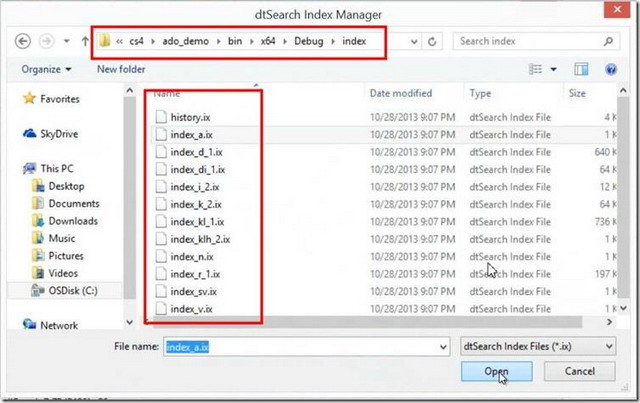Viewport: 640px width, 403px height.
Task: Open the dtSearch Index Files type dropdown
Action: [538, 347]
